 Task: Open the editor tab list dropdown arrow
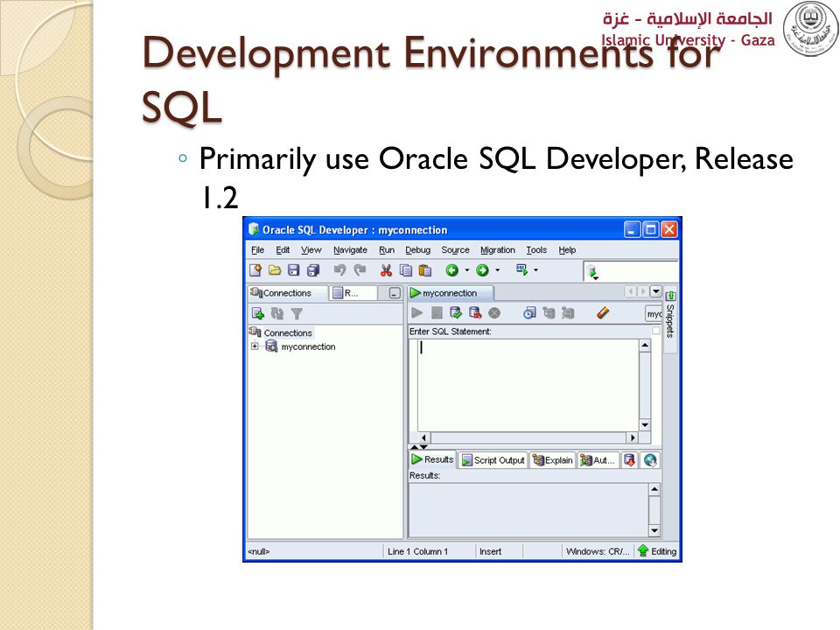click(x=655, y=290)
